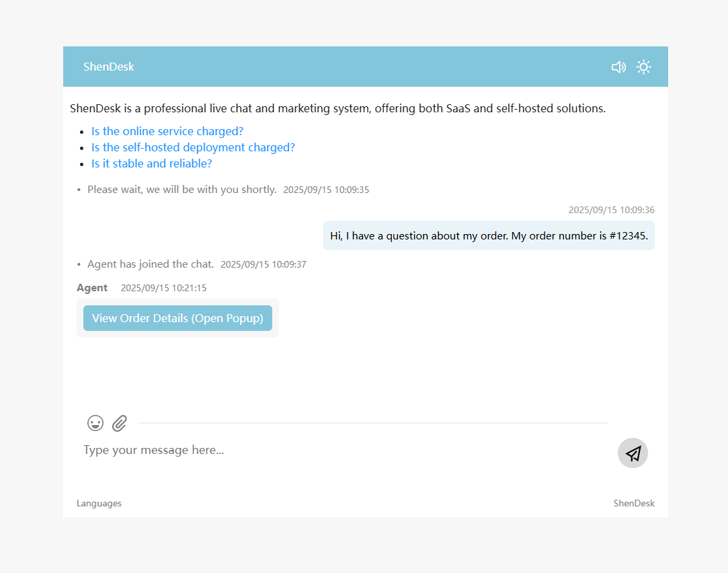This screenshot has width=728, height=573.
Task: Click the timestamp 10:09:36 above user message
Action: (611, 210)
